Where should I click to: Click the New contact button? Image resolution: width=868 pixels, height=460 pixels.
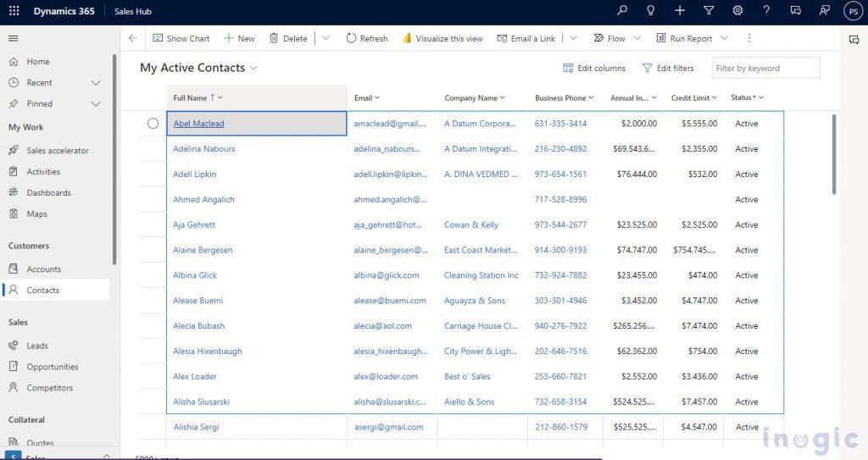pyautogui.click(x=239, y=38)
